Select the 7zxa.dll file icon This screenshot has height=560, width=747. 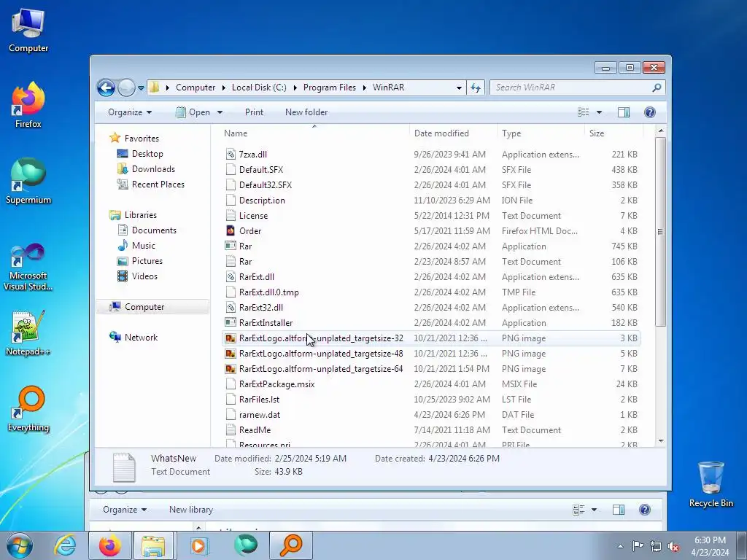pos(231,155)
